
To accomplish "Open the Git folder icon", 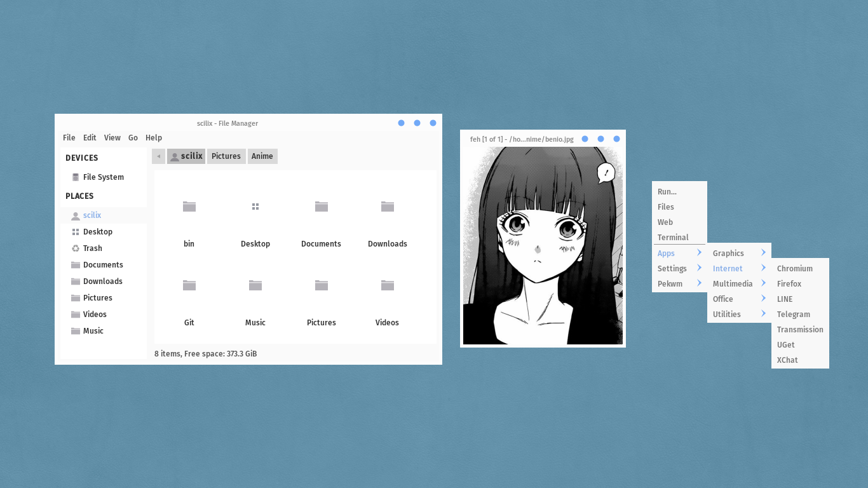I will 189,285.
